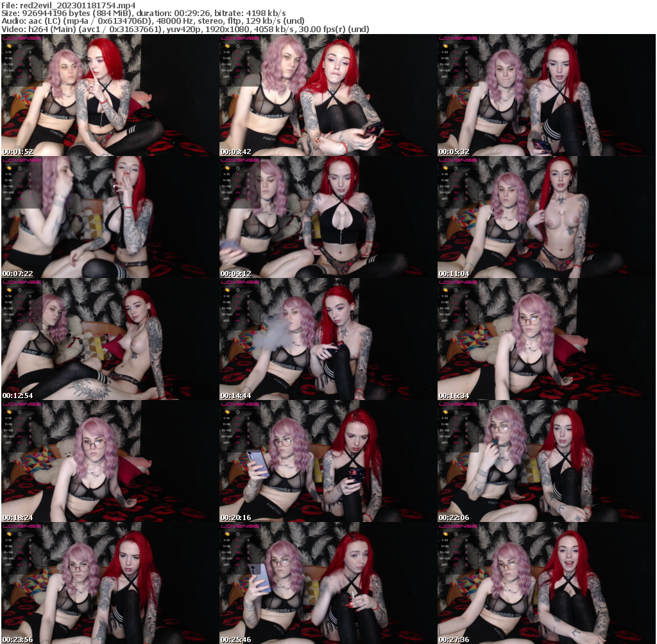Toggle the 1~10 token tip tier

8,52
